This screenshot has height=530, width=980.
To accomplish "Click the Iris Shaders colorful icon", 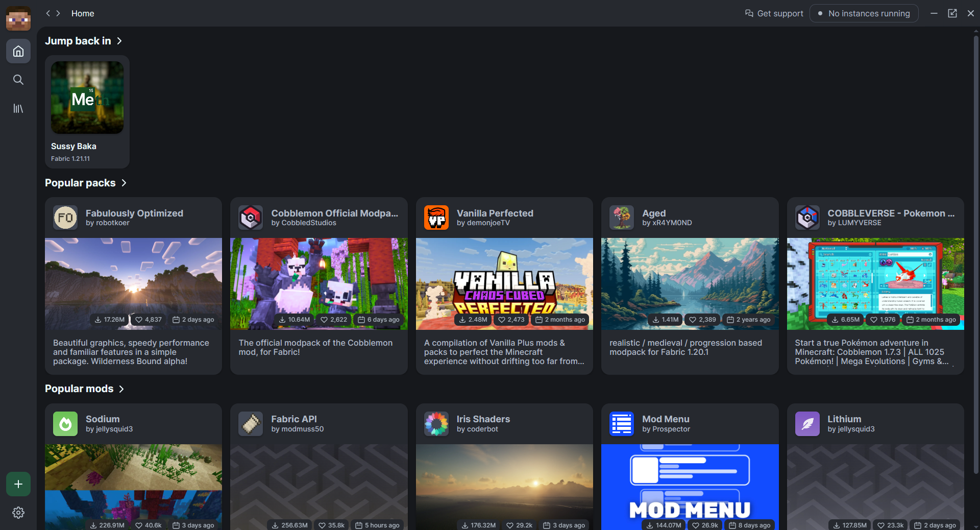I will tap(436, 424).
